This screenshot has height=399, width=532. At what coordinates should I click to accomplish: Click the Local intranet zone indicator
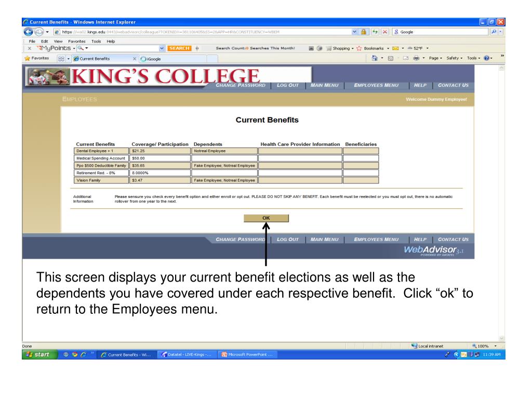[x=428, y=345]
